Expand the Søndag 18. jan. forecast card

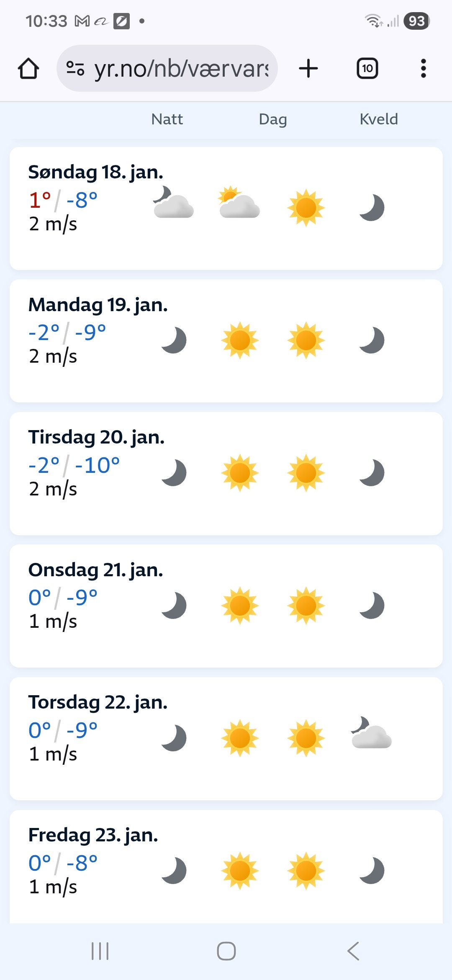[x=226, y=208]
